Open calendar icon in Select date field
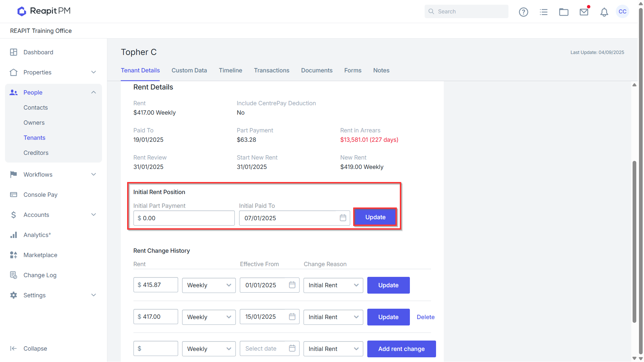Viewport: 644px width, 362px height. (x=292, y=349)
